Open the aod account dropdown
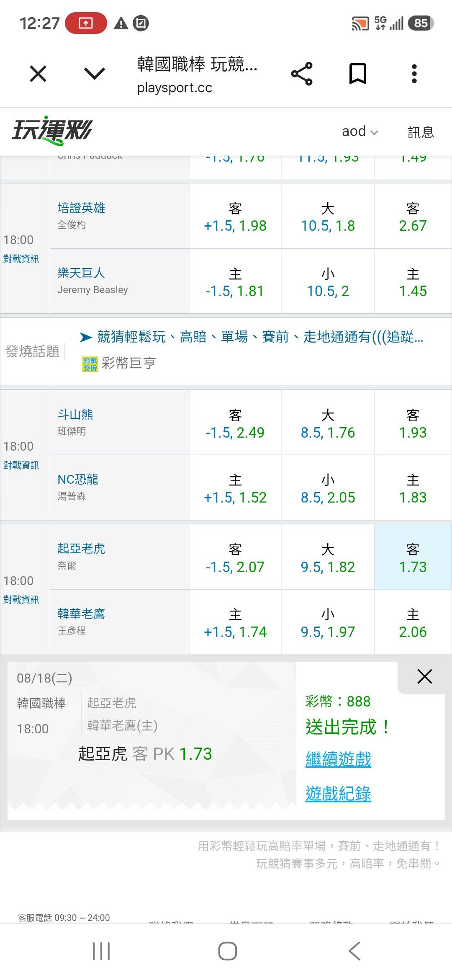Screen dimensions: 452x980 pyautogui.click(x=360, y=132)
